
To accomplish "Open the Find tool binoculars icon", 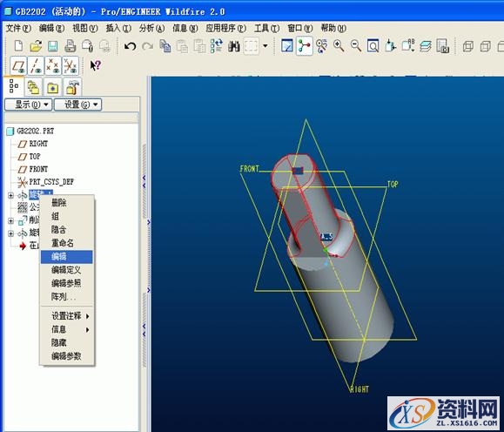I will 234,46.
